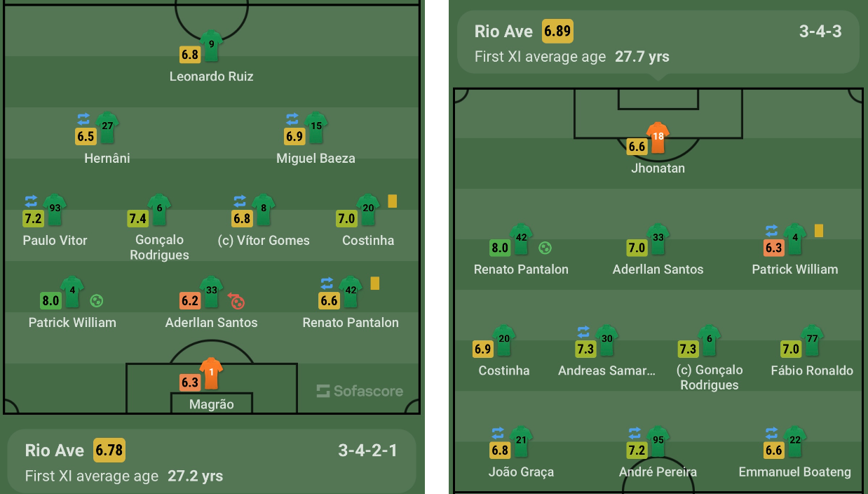The image size is (868, 494).
Task: Click Magrão's orange goalkeeper jersey
Action: [x=211, y=373]
